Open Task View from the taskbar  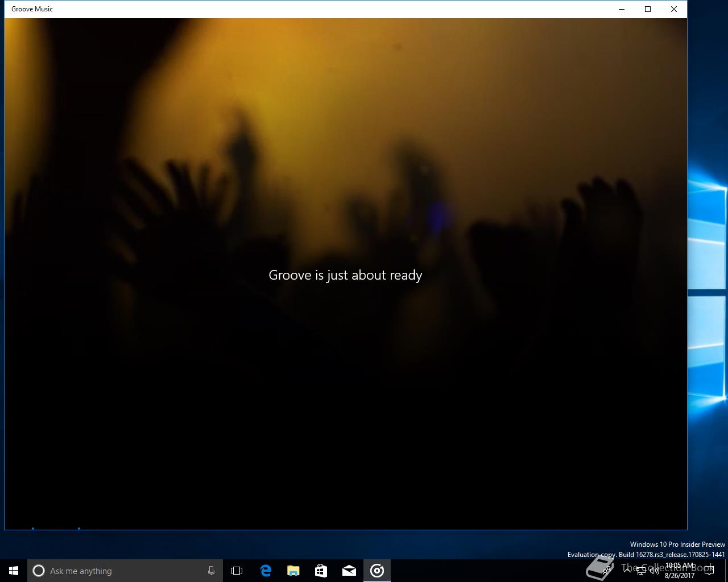(237, 571)
